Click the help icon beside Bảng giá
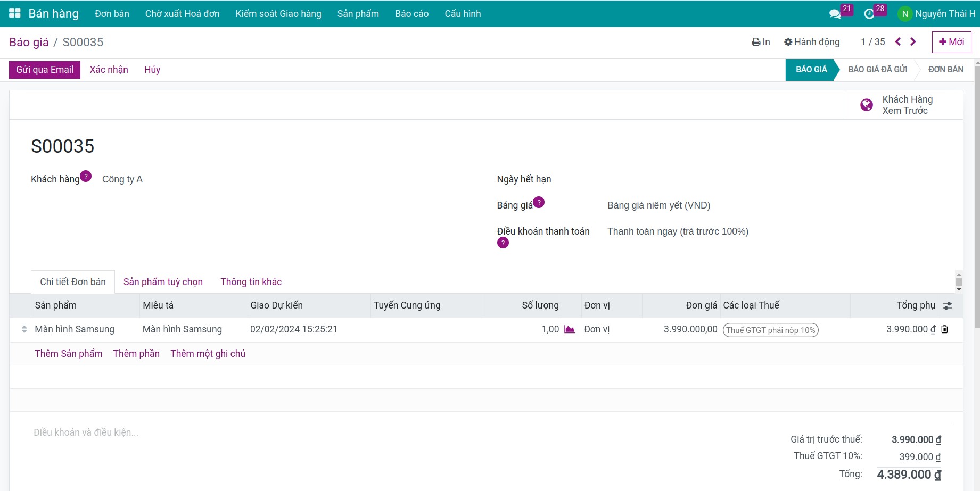 (539, 202)
